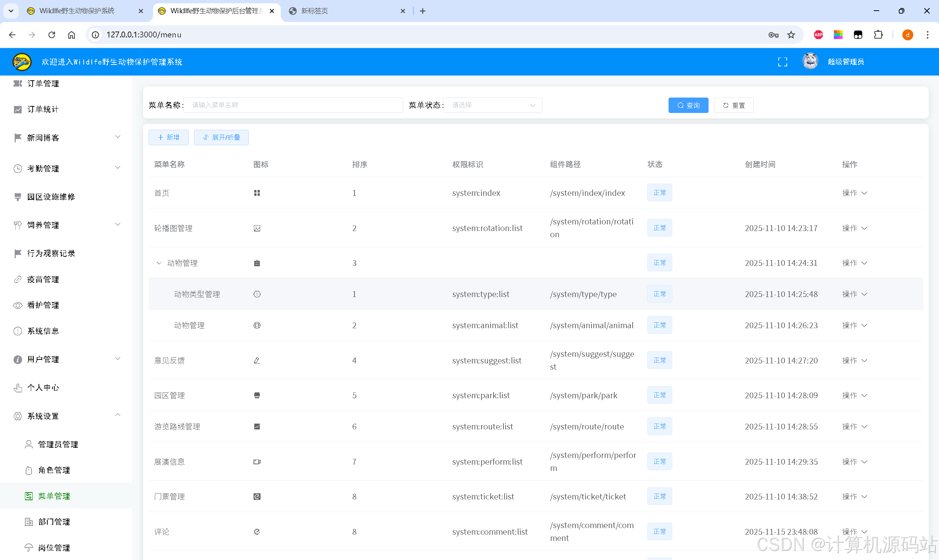Click the 新增 add button
Screen dimensions: 939x560
pyautogui.click(x=168, y=138)
